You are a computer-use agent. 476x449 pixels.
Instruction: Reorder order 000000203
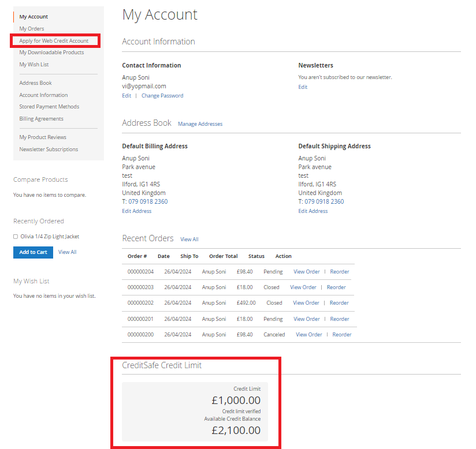pos(336,287)
